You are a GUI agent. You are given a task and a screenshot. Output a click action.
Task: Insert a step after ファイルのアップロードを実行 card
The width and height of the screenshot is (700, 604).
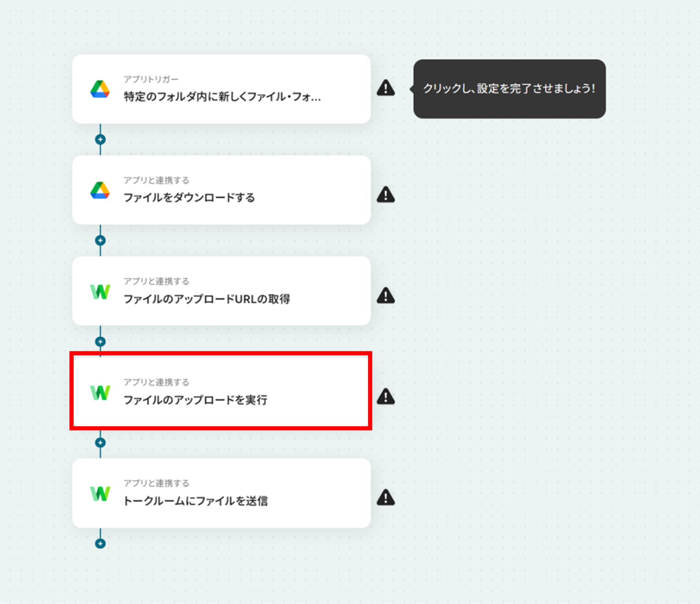pos(100,443)
